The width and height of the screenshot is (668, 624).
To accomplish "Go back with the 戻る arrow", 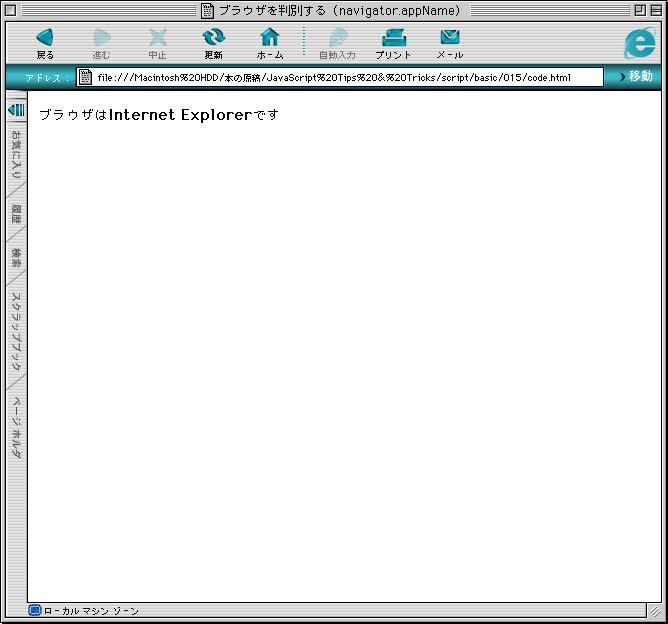I will tap(45, 43).
